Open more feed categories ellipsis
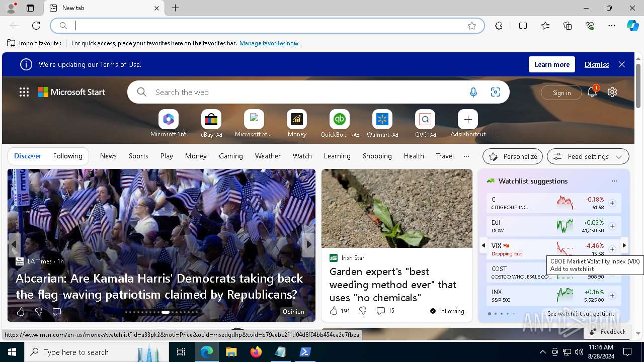The width and height of the screenshot is (644, 362). (466, 156)
